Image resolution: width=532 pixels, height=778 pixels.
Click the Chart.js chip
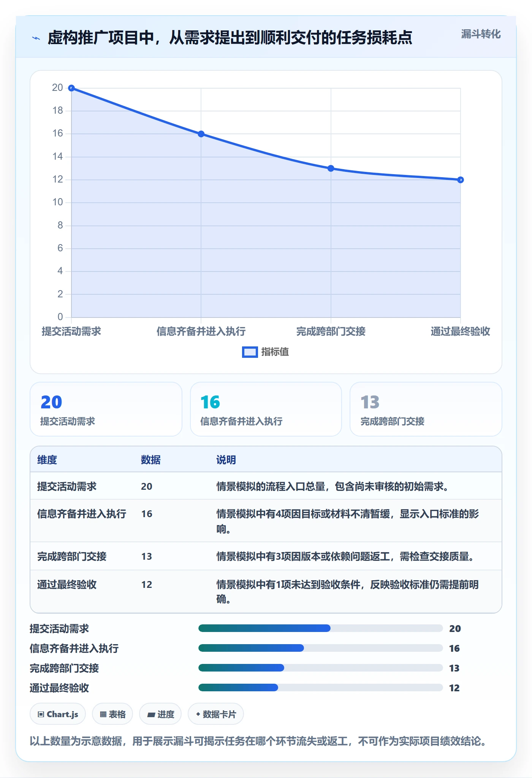(58, 714)
